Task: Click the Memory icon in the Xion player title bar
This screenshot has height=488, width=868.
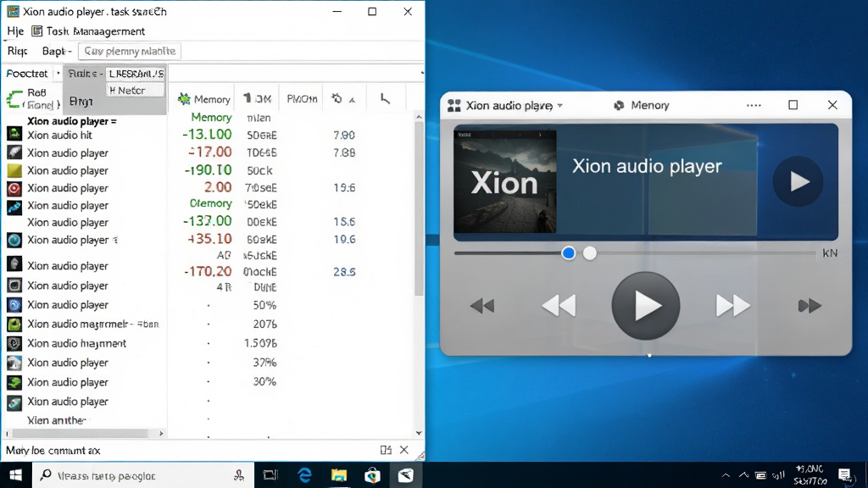Action: coord(619,105)
